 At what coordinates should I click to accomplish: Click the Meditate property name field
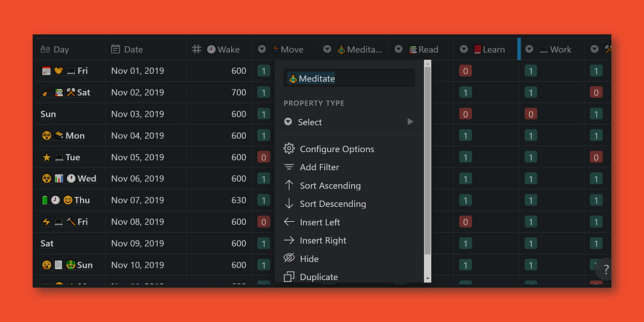click(349, 78)
